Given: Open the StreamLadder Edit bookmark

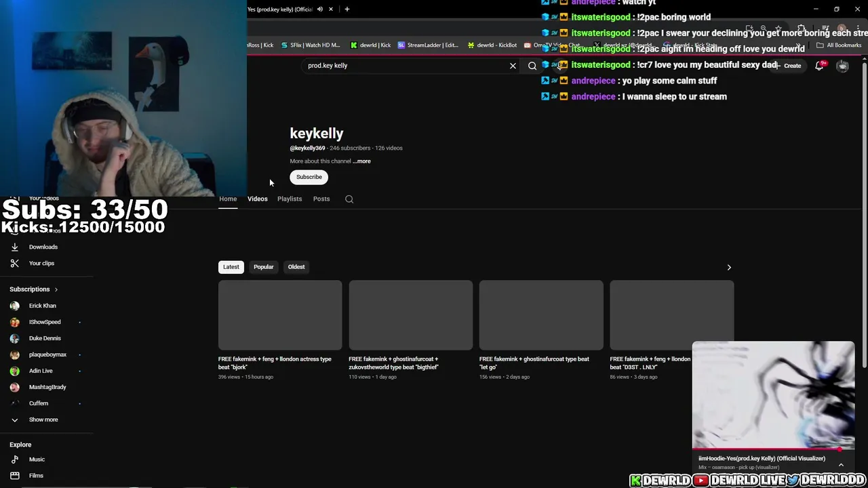Looking at the screenshot, I should click(x=428, y=45).
